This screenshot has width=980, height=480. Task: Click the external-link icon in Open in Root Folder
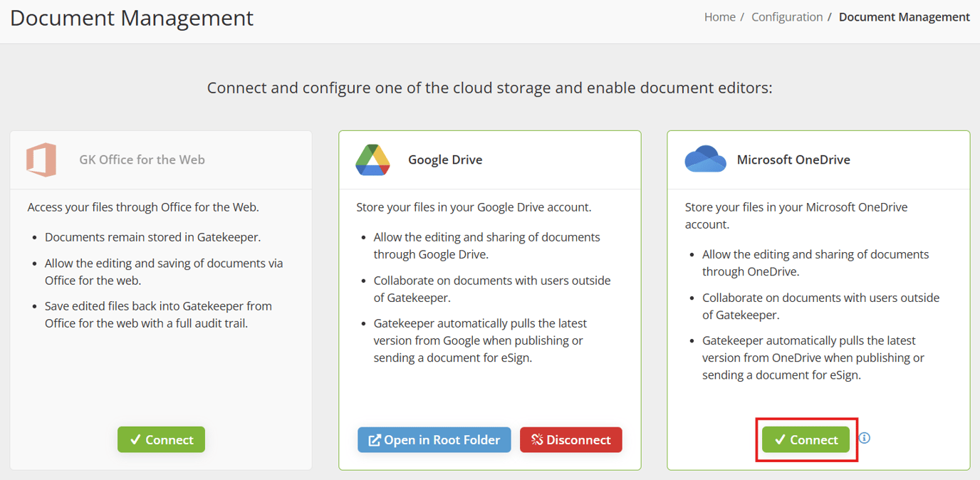tap(375, 439)
